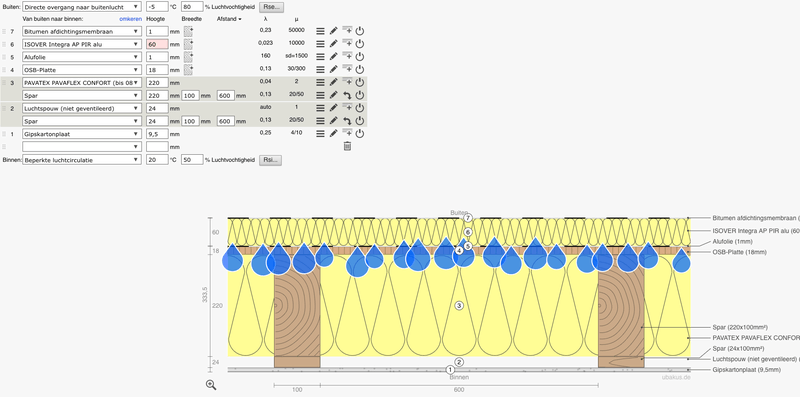The image size is (800, 397).
Task: Open material dropdown showing OSB-Platte
Action: [x=82, y=69]
